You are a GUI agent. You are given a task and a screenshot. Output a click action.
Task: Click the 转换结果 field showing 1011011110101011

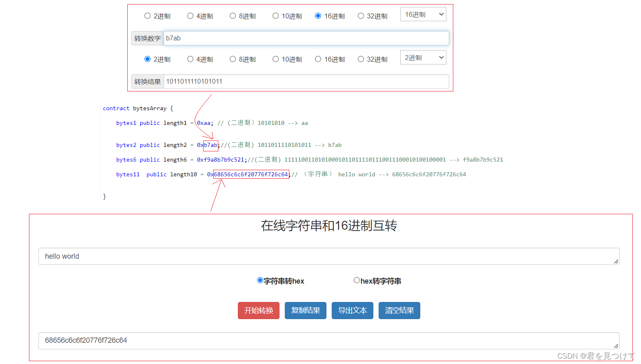[x=306, y=82]
